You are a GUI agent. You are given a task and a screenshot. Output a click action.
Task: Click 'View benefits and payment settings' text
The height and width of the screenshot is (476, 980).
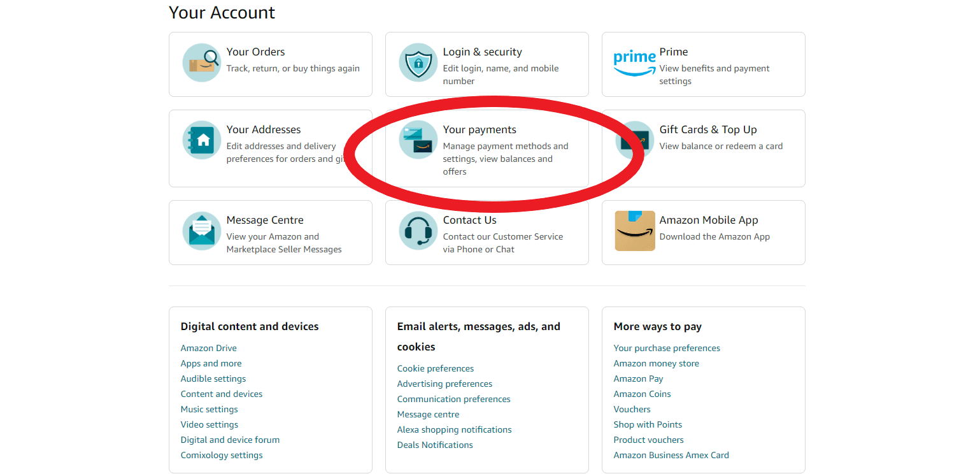714,75
